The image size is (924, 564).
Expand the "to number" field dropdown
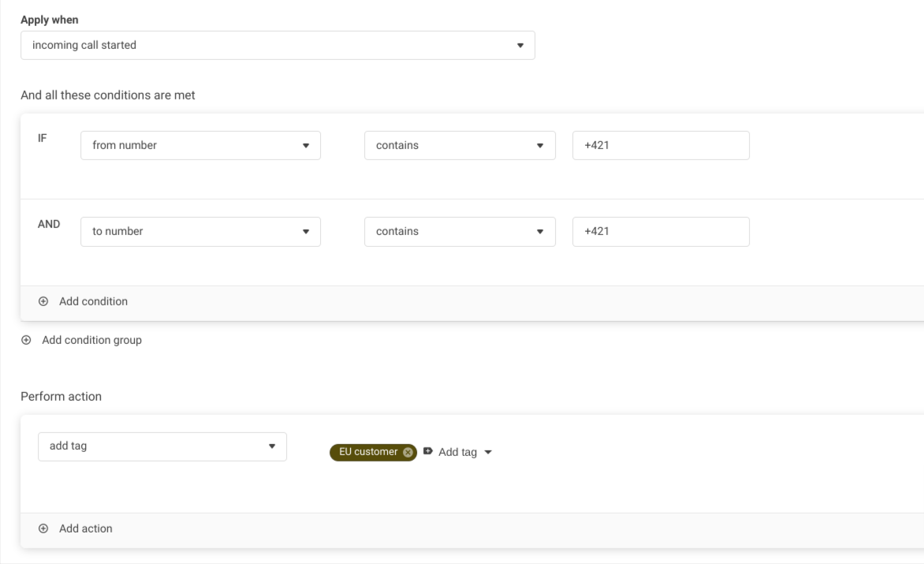200,232
